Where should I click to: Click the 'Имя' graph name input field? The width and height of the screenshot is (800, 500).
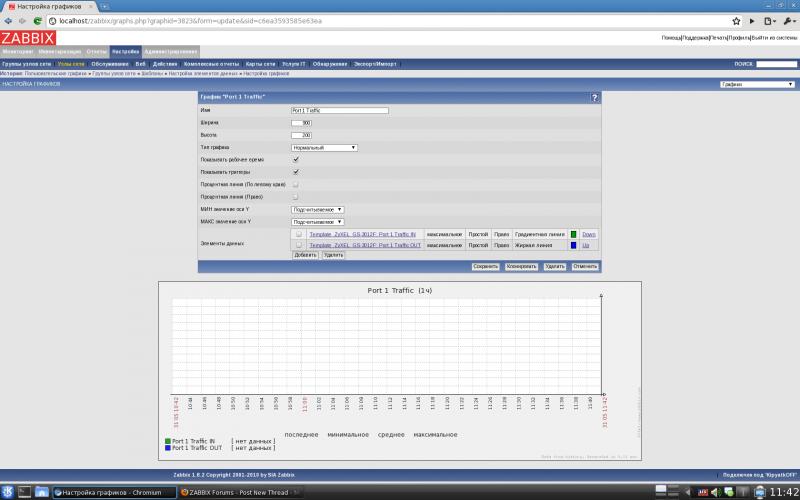[339, 110]
